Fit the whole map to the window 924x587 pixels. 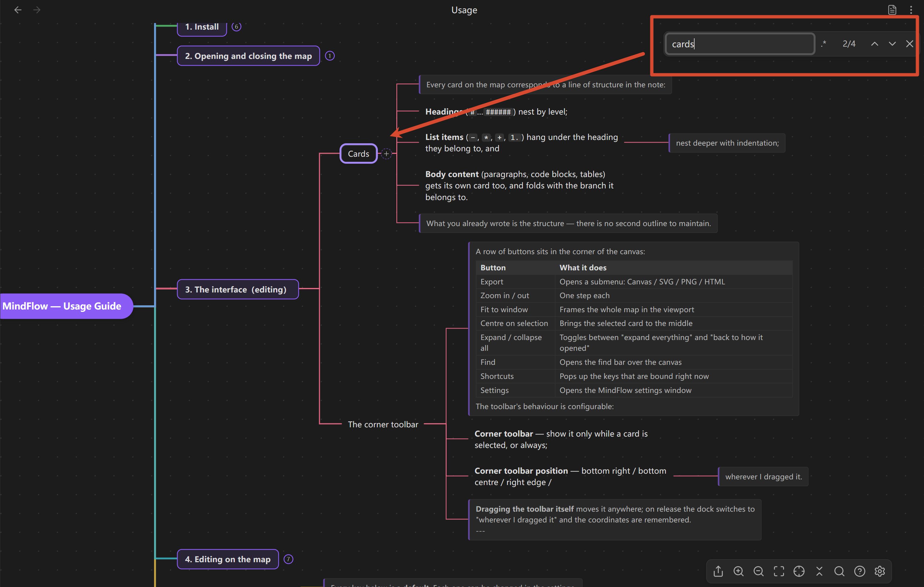[x=779, y=571]
